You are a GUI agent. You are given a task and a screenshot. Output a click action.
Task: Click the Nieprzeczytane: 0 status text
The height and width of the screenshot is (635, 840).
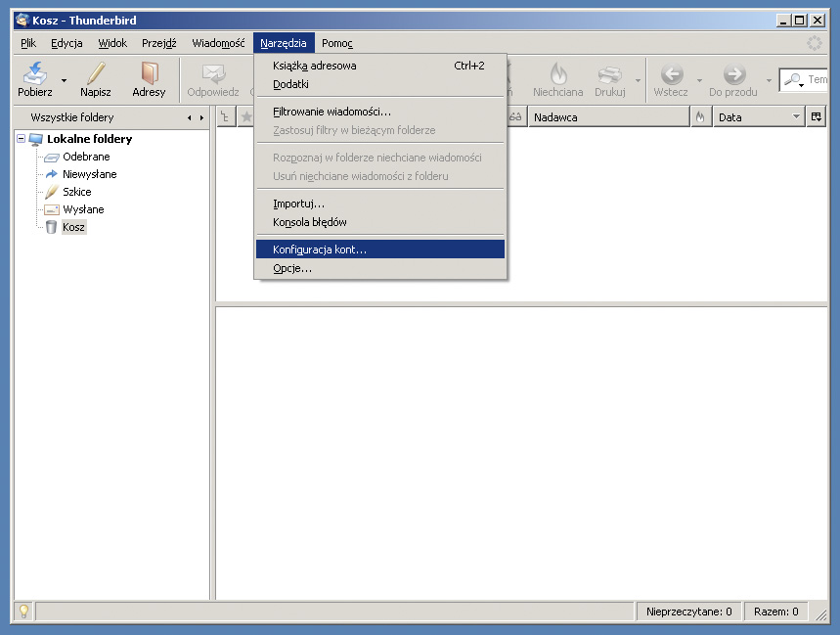pos(689,612)
